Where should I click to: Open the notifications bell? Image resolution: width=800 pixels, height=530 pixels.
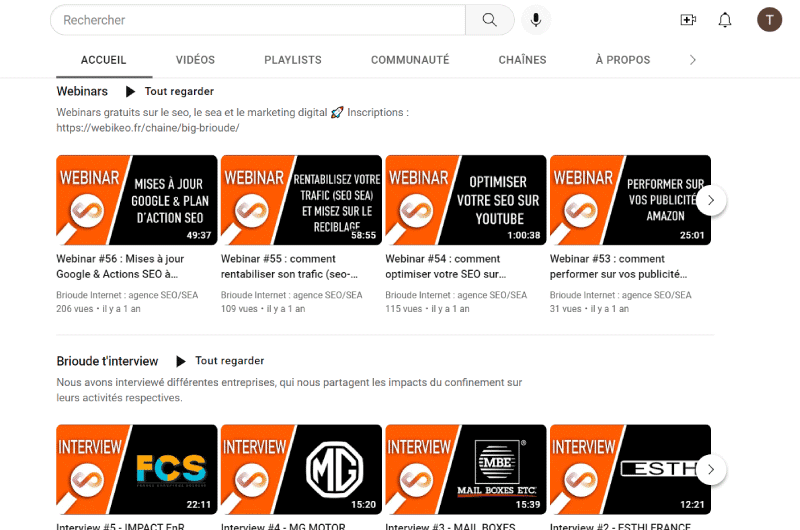tap(725, 20)
